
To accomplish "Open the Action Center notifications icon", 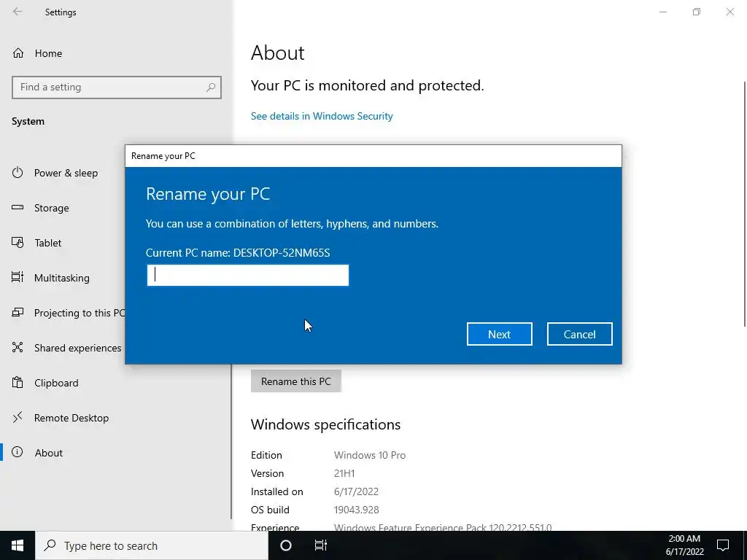I will (723, 545).
